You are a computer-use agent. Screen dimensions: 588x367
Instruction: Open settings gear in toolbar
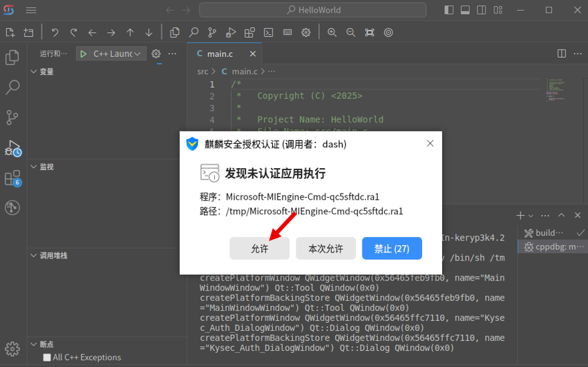point(306,33)
